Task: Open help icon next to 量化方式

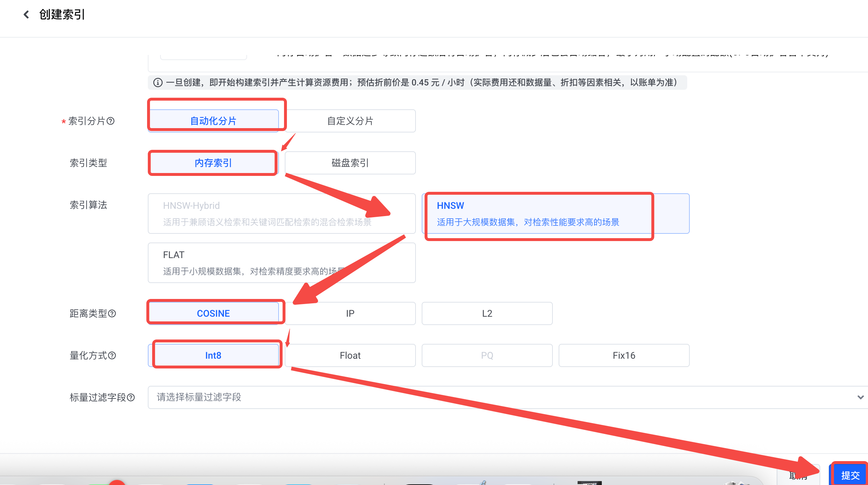Action: (112, 355)
